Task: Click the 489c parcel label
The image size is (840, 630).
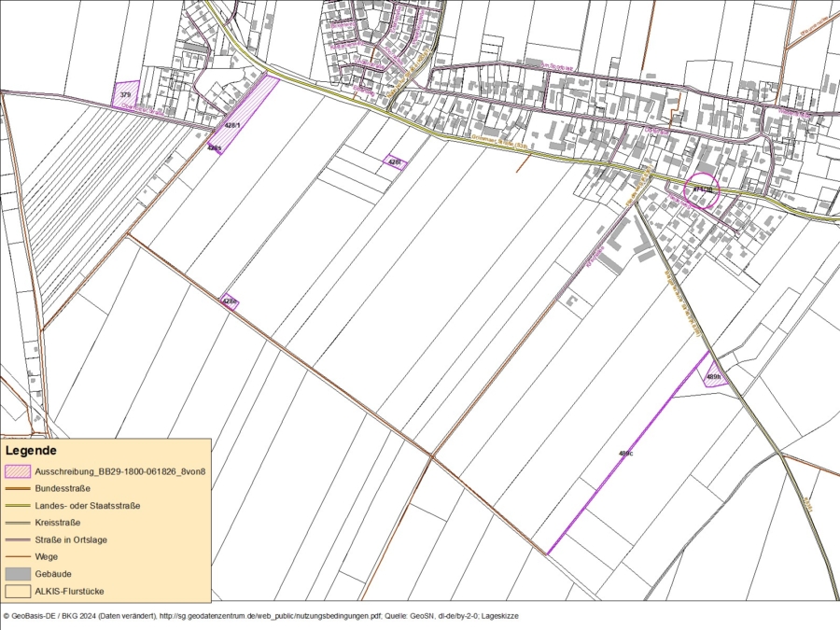Action: click(625, 454)
